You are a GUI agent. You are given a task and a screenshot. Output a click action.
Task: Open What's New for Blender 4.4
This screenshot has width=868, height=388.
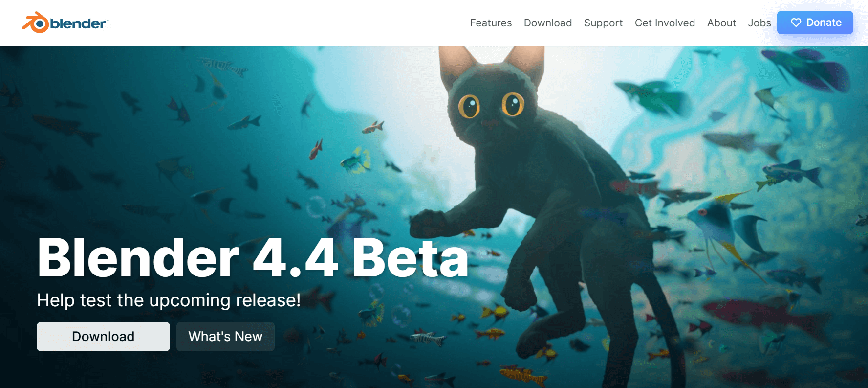pyautogui.click(x=225, y=337)
